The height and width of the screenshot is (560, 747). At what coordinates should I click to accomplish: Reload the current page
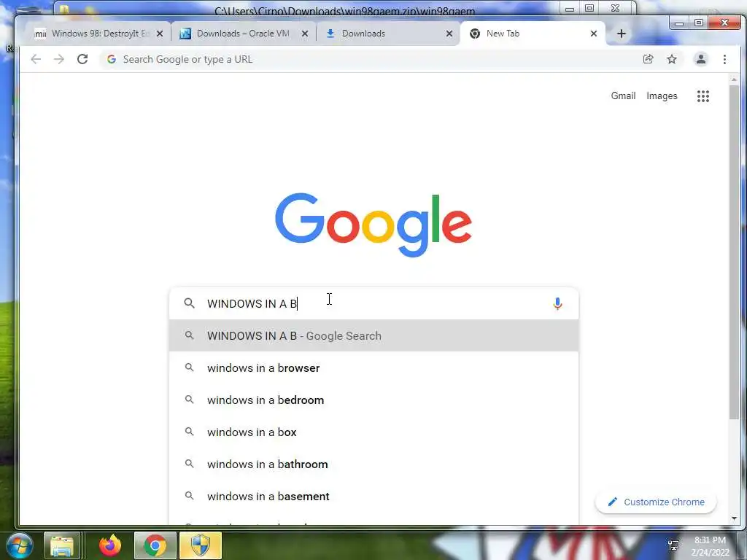tap(82, 59)
